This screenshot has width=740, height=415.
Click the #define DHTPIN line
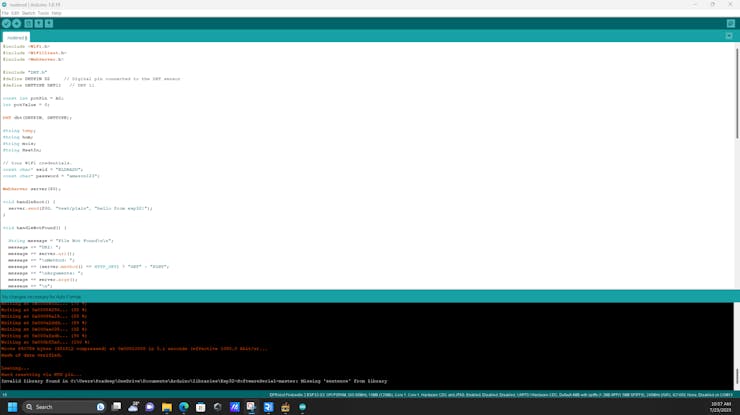click(x=92, y=79)
